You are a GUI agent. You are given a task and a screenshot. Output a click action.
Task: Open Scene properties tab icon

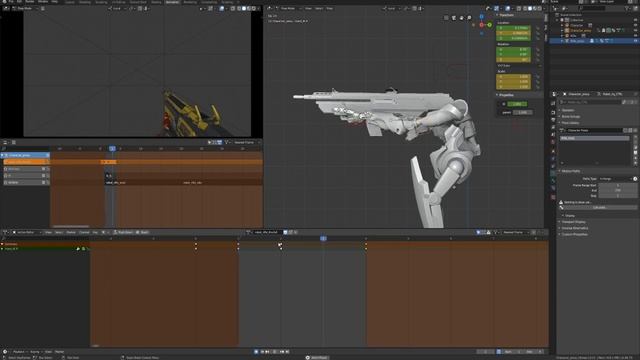[553, 134]
